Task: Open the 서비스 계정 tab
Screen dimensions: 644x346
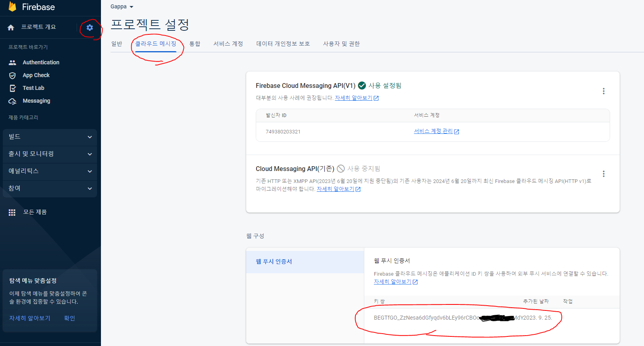Action: [228, 44]
